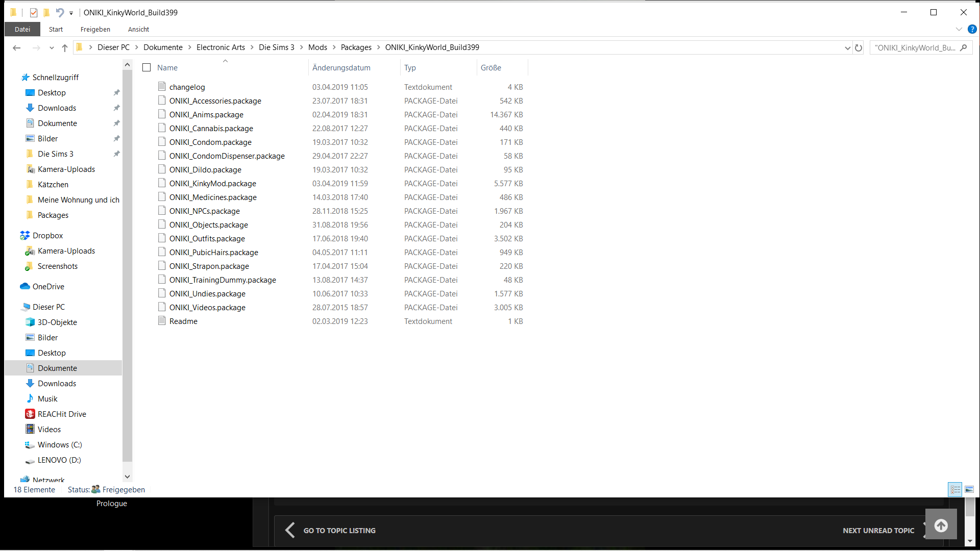Viewport: 980px width, 551px height.
Task: Click the Up one level arrow
Action: pyautogui.click(x=65, y=47)
